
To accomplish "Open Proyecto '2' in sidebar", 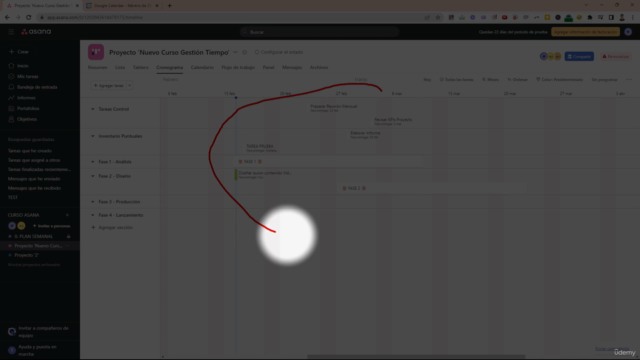I will click(26, 255).
